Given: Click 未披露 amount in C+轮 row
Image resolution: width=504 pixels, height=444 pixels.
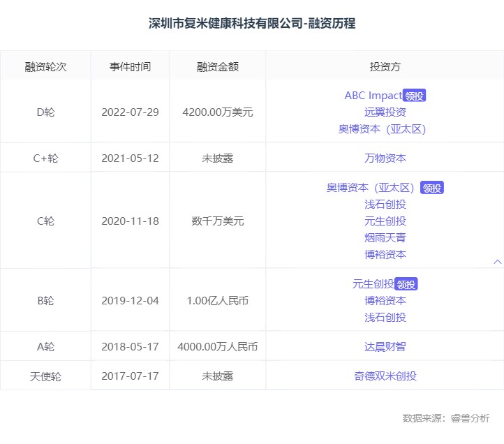Looking at the screenshot, I should point(218,158).
